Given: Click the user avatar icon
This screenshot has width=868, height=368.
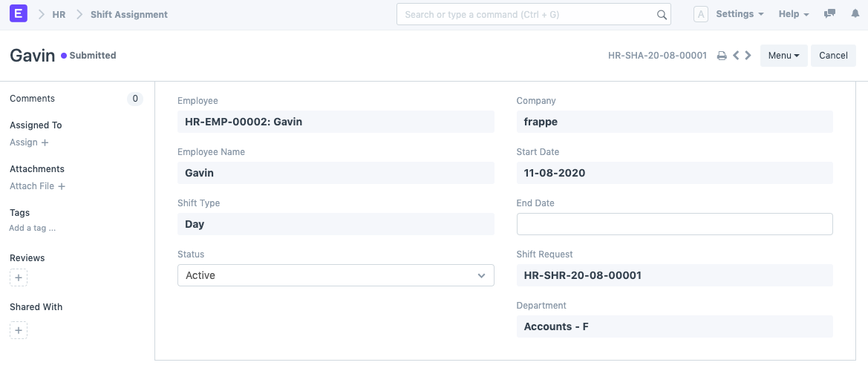Looking at the screenshot, I should (x=700, y=14).
